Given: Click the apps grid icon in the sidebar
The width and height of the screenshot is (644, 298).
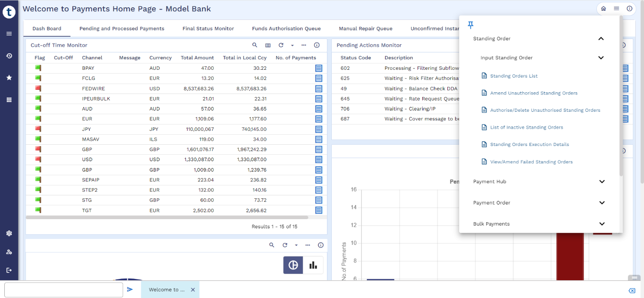Looking at the screenshot, I should pyautogui.click(x=9, y=100).
